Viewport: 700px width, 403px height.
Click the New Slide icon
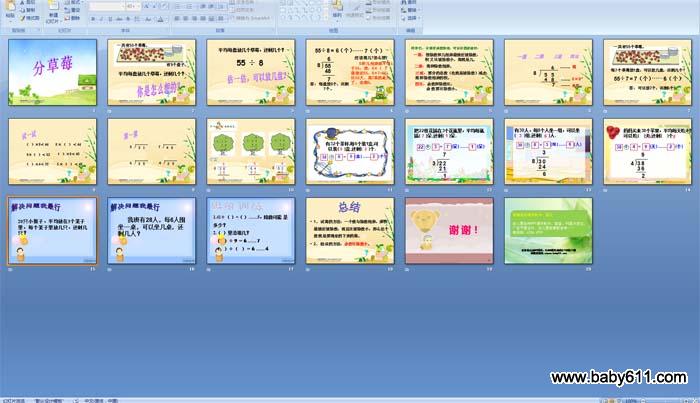click(x=54, y=5)
